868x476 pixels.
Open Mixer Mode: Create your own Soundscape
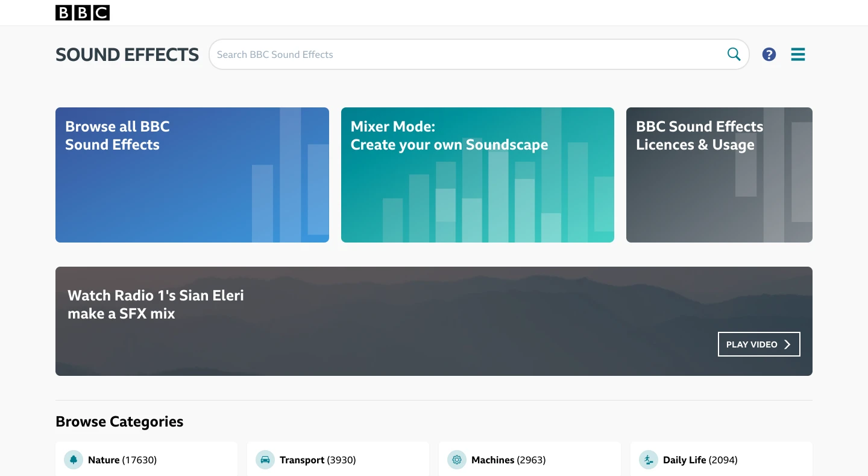(x=477, y=175)
